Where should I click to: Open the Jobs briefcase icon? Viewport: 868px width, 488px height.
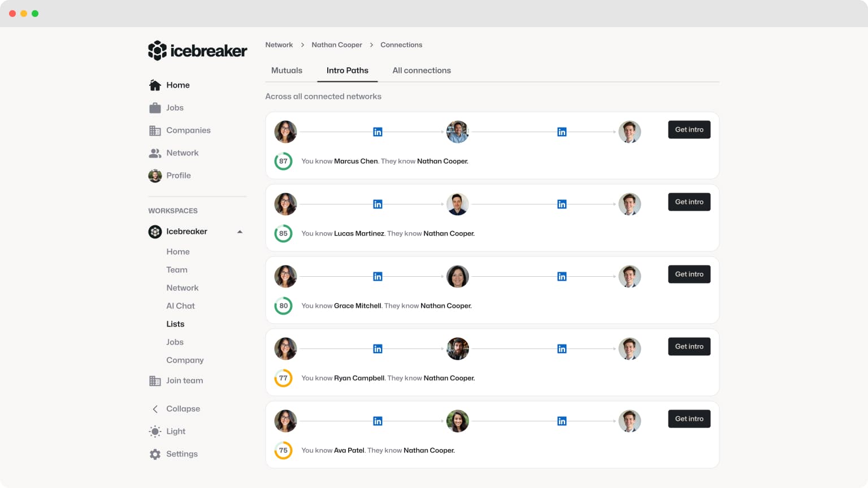click(x=155, y=108)
